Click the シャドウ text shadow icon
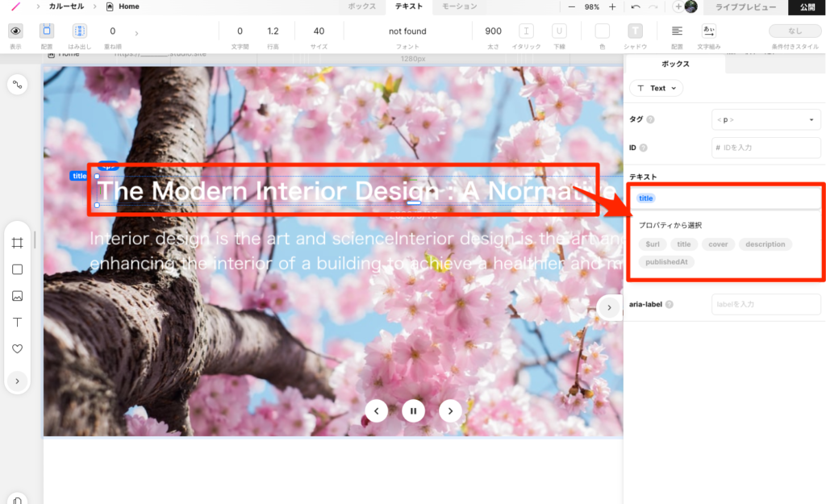 pos(635,31)
